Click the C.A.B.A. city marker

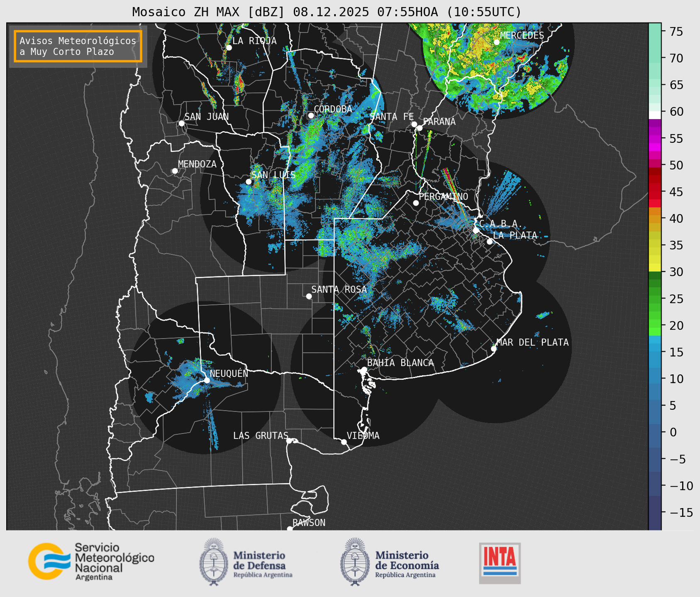pyautogui.click(x=476, y=230)
